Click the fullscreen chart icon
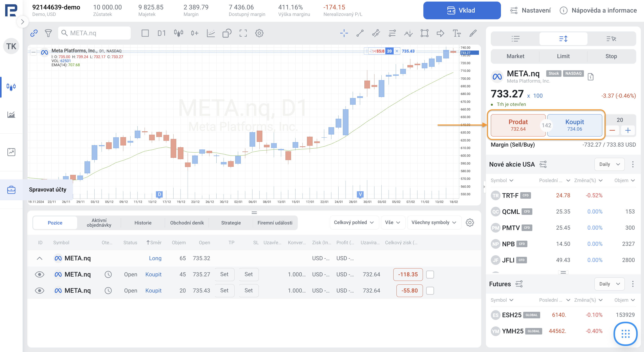The width and height of the screenshot is (644, 352). coord(243,33)
